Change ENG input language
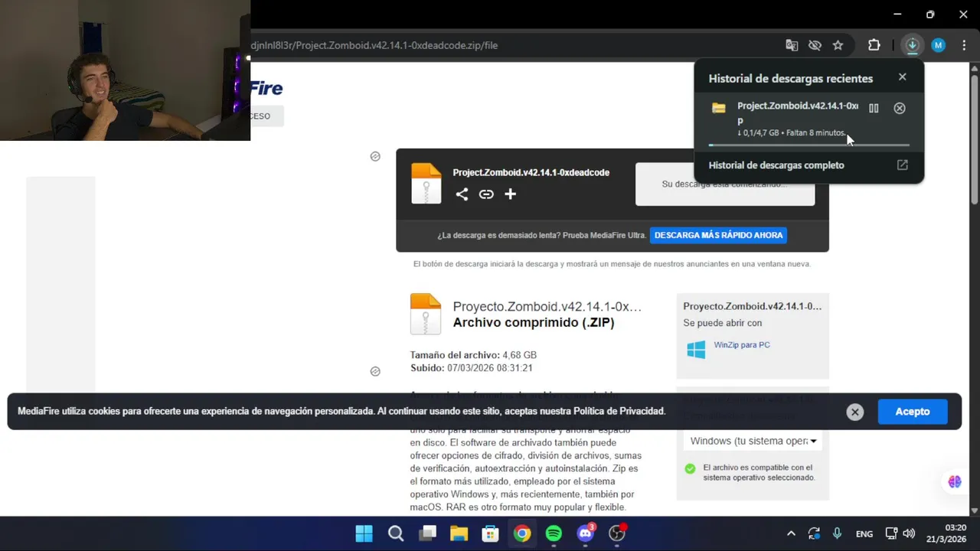 point(864,534)
